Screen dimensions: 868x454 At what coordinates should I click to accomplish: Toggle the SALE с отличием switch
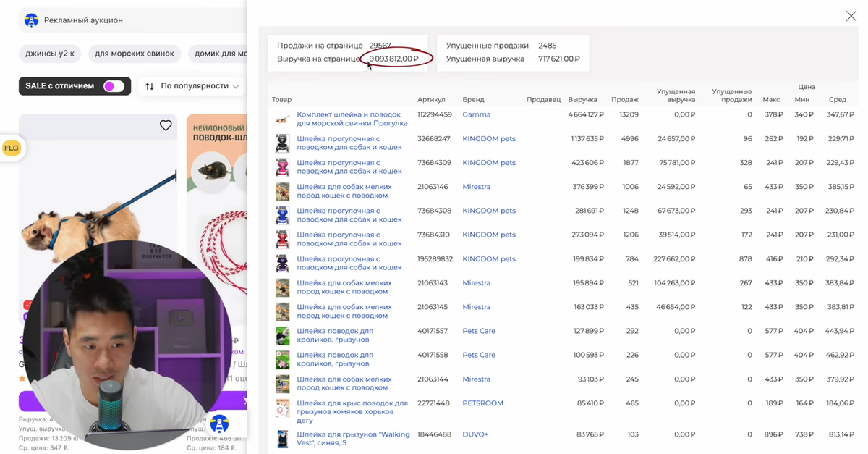pyautogui.click(x=114, y=86)
